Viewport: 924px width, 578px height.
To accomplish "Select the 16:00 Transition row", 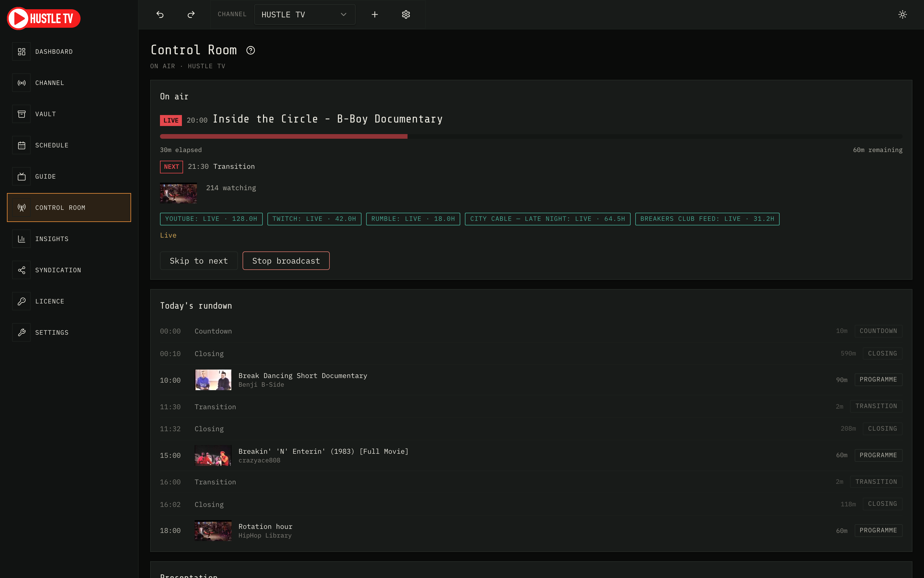I will [x=531, y=482].
